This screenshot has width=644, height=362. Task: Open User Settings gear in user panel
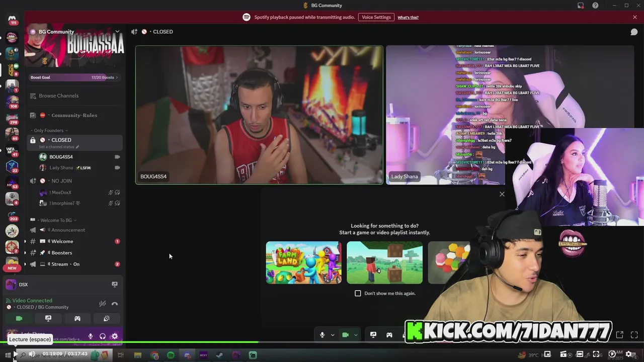tap(115, 336)
